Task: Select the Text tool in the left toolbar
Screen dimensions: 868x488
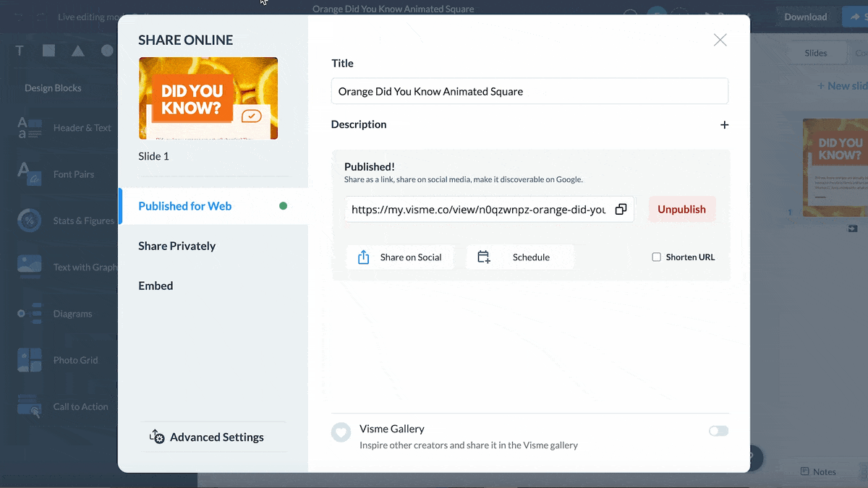Action: coord(19,51)
